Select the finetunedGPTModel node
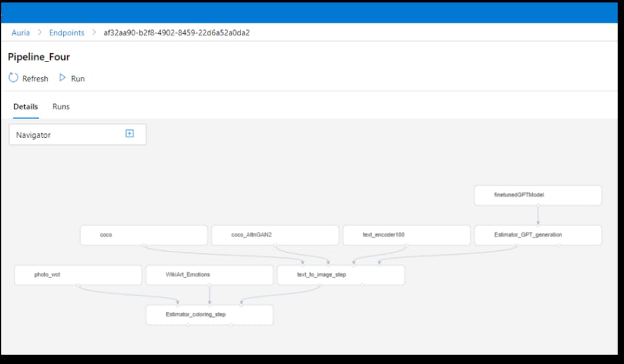 (x=538, y=196)
